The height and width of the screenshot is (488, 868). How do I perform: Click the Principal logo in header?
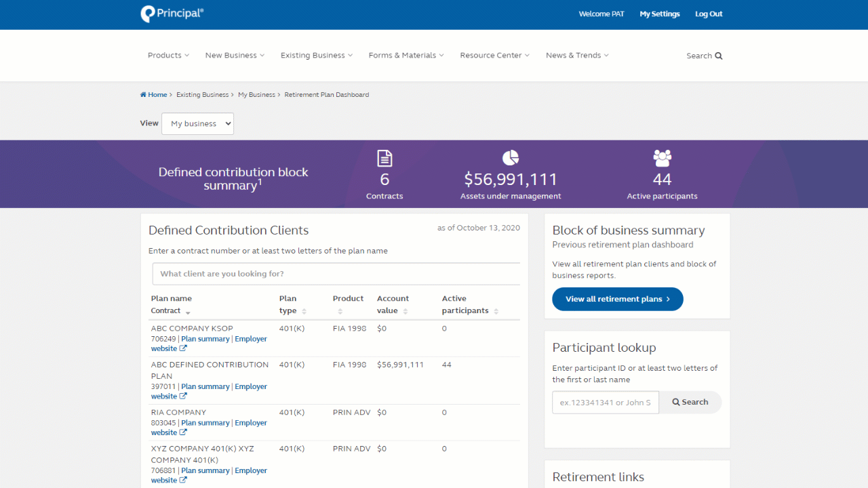pyautogui.click(x=172, y=14)
